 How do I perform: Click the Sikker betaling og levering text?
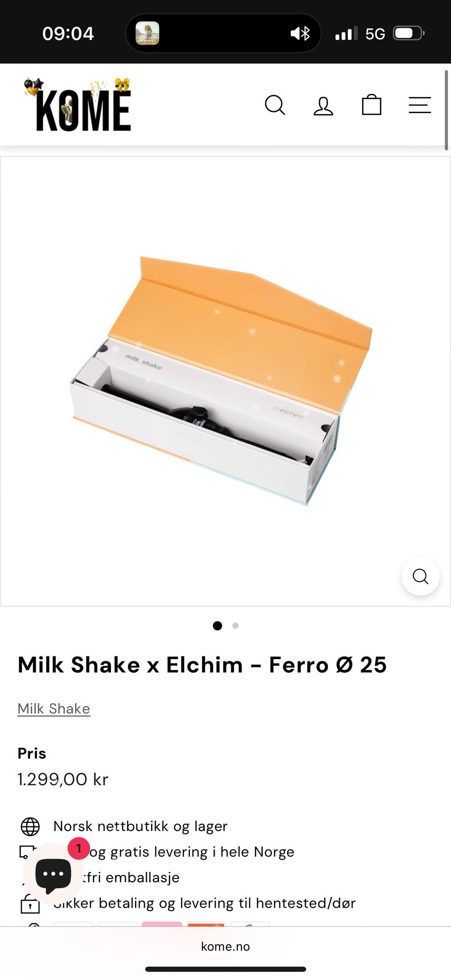point(204,903)
